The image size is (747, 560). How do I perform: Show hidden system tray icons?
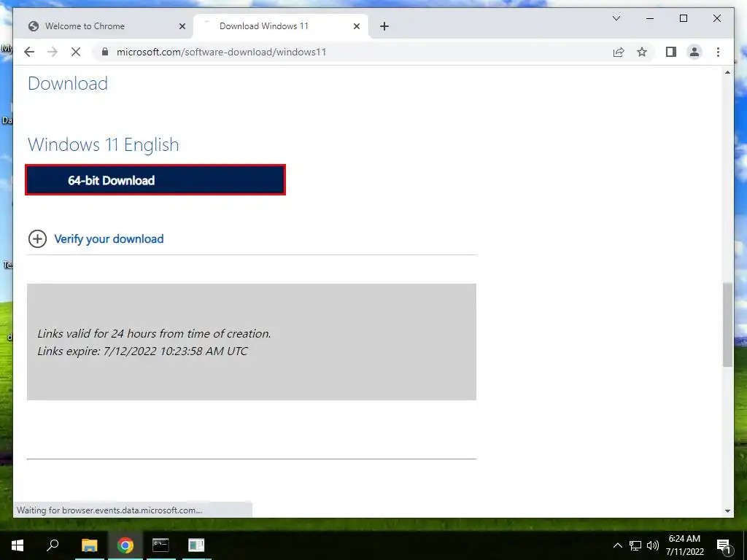pos(617,545)
